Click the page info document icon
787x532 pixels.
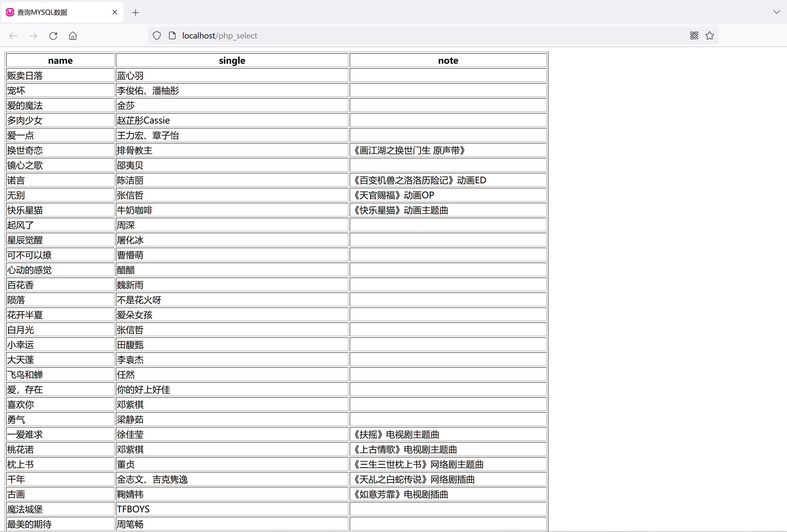(x=172, y=35)
